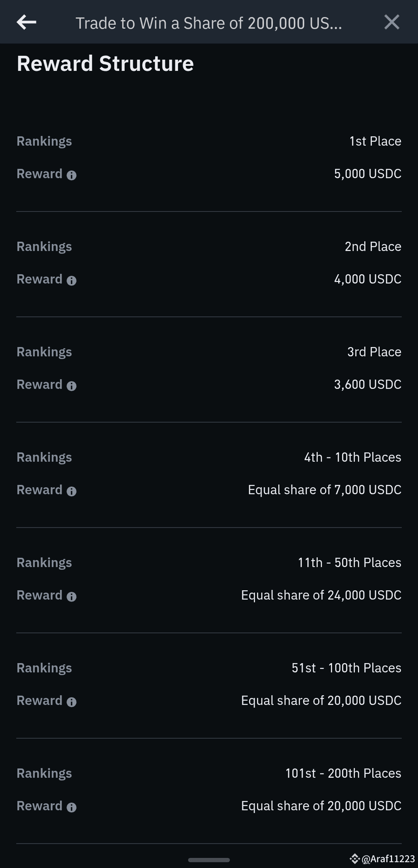Image resolution: width=418 pixels, height=868 pixels.
Task: Show info for 51st-100th Places reward
Action: (72, 702)
